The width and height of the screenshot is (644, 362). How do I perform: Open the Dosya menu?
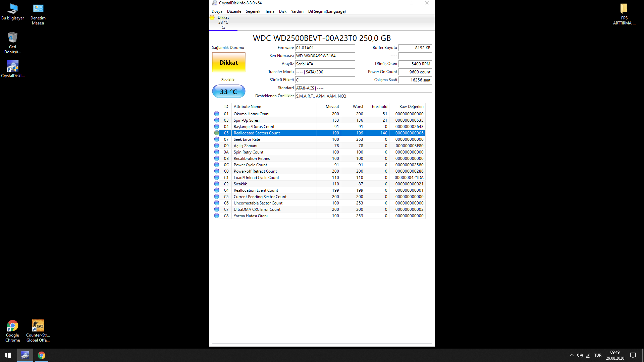pyautogui.click(x=217, y=11)
